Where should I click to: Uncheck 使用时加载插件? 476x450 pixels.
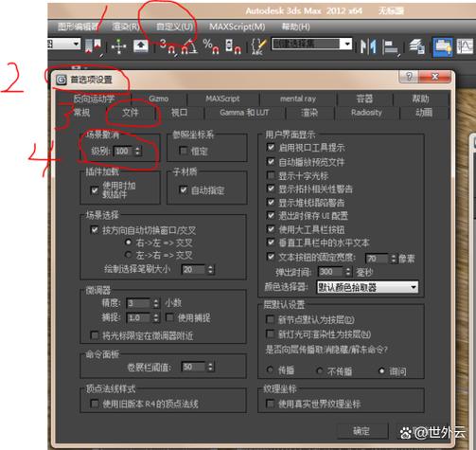[x=95, y=190]
